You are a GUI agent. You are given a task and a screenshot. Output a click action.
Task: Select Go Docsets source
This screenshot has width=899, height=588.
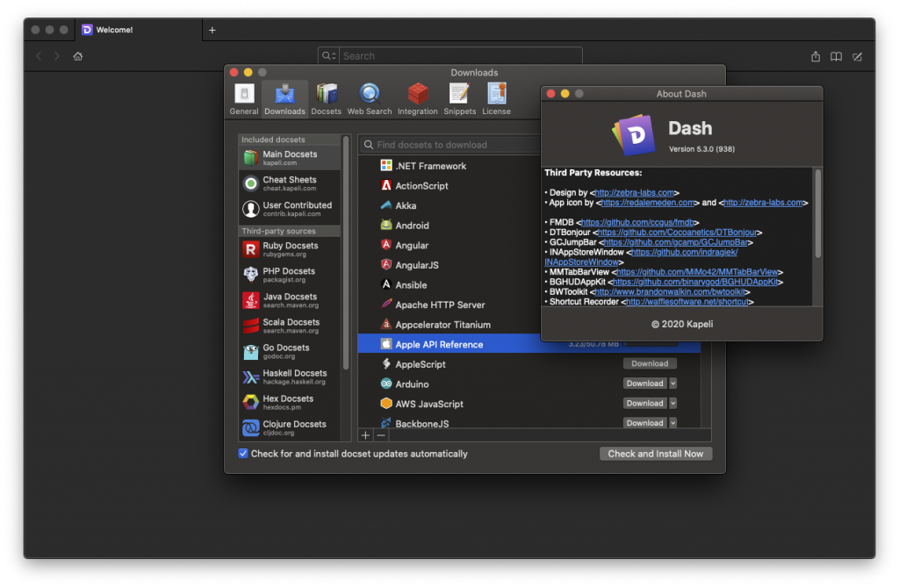[x=290, y=351]
